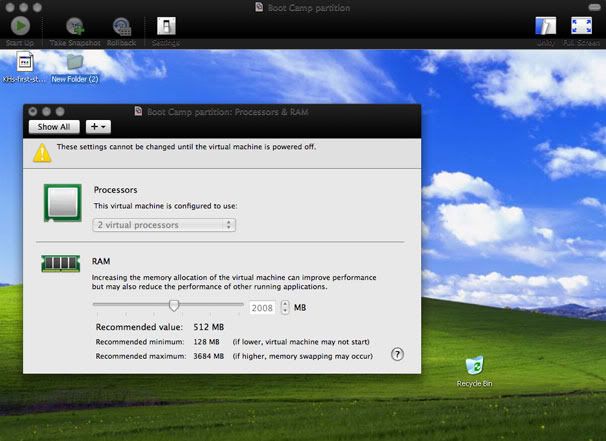606x441 pixels.
Task: Click the '128 MB' minimum value
Action: 206,342
